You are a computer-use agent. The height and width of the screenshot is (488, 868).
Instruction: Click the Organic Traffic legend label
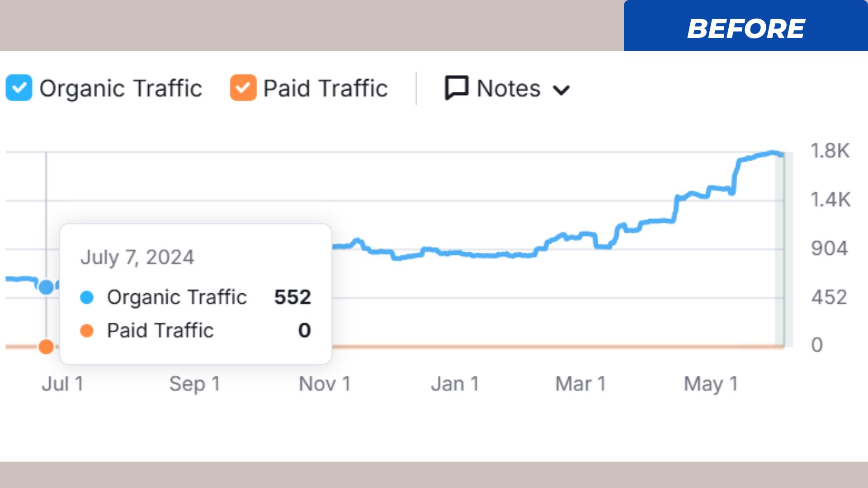click(x=121, y=88)
